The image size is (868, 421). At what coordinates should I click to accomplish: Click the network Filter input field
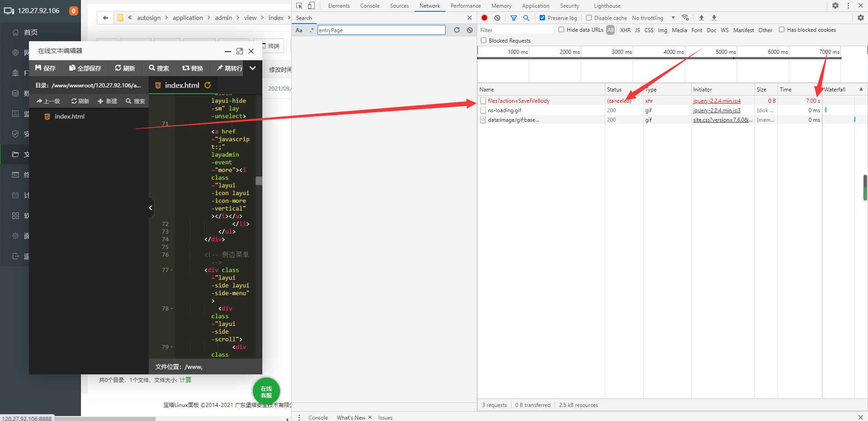point(516,30)
